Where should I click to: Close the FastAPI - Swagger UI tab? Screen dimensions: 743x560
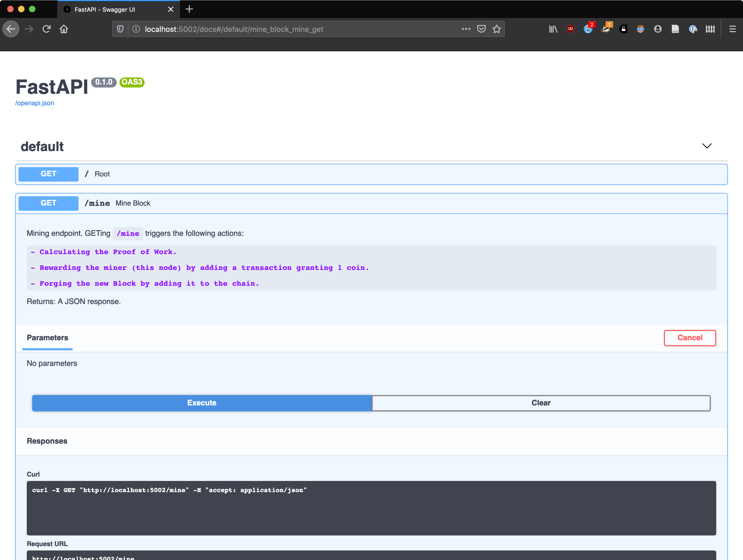[171, 9]
